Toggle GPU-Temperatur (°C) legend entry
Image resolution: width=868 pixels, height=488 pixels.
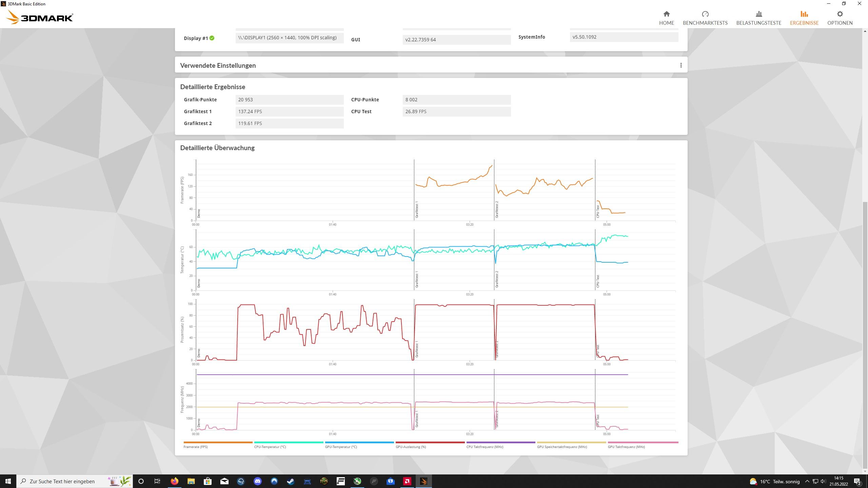coord(359,445)
